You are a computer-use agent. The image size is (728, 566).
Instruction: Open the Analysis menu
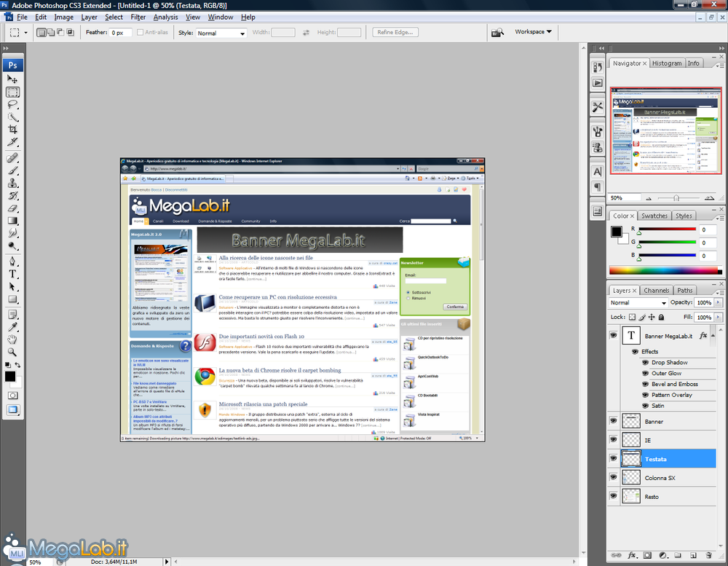click(166, 17)
